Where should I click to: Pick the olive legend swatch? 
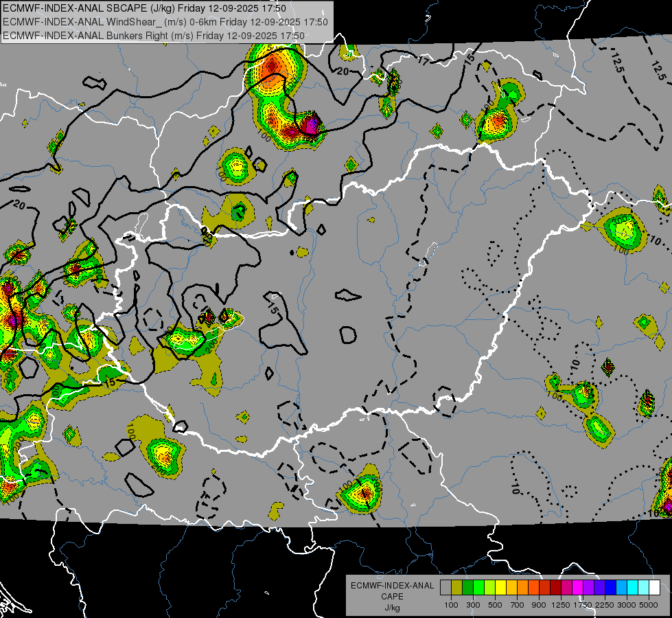[x=456, y=587]
